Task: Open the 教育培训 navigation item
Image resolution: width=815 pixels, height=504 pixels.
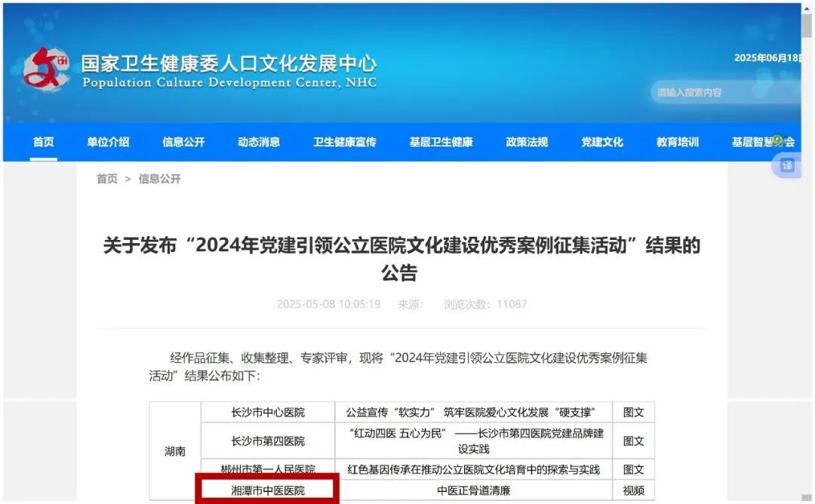Action: pyautogui.click(x=678, y=142)
